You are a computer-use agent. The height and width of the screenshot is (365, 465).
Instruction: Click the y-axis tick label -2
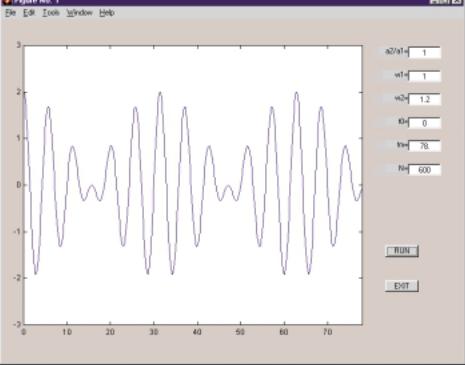pyautogui.click(x=17, y=278)
